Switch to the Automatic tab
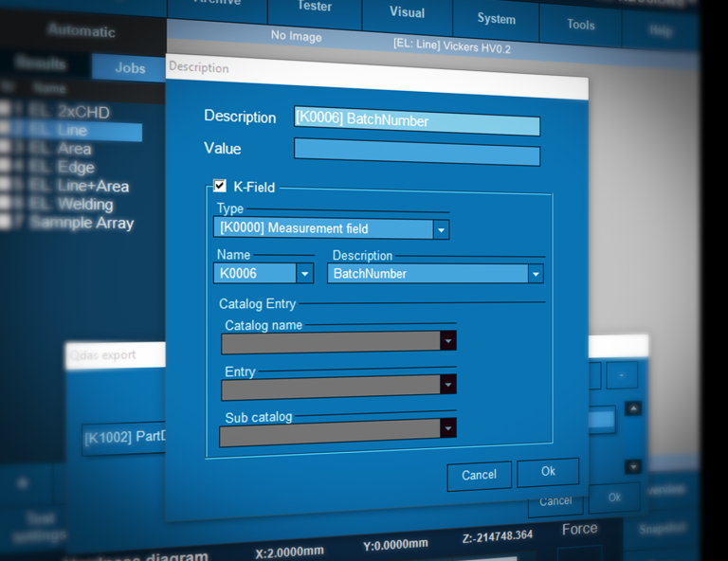The height and width of the screenshot is (561, 728). coord(82,31)
